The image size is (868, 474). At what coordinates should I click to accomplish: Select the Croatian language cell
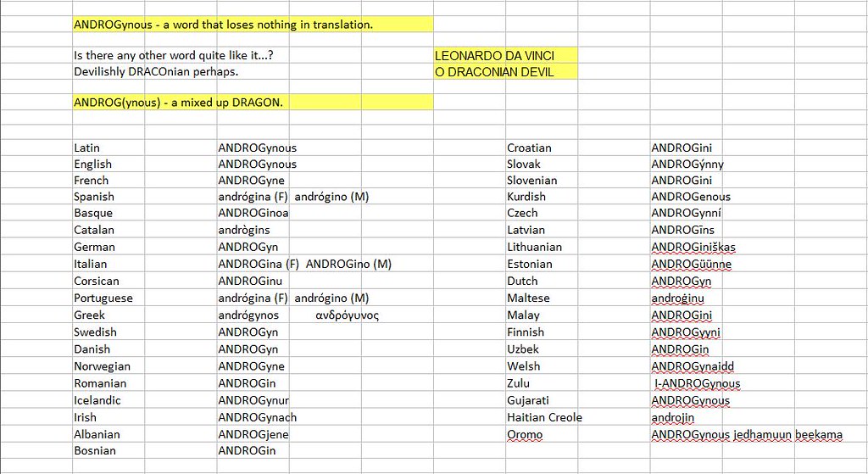(x=529, y=148)
